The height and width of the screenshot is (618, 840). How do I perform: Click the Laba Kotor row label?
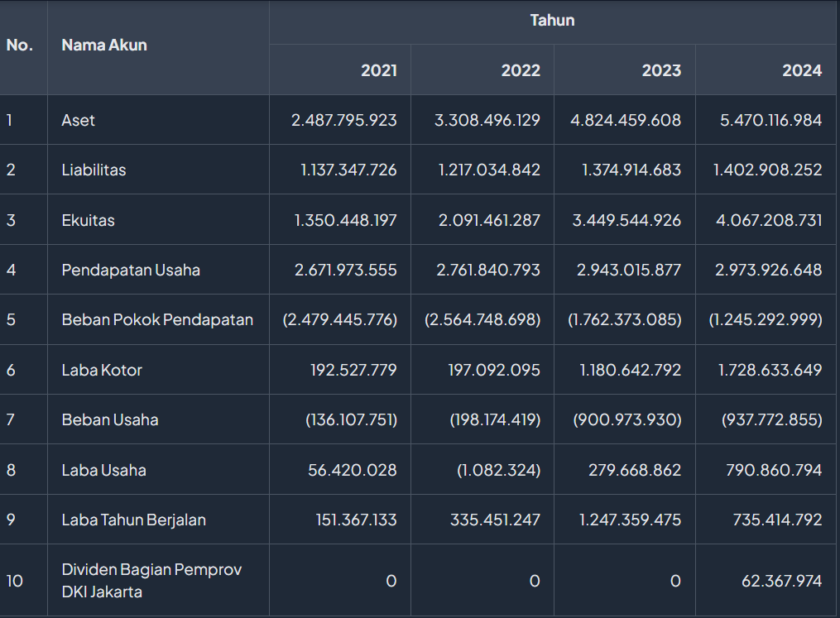(102, 371)
